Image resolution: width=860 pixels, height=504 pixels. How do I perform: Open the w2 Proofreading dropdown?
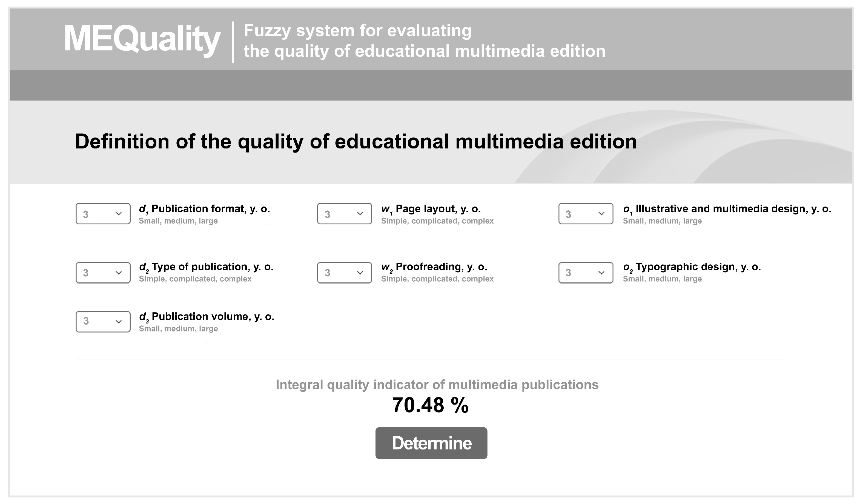click(344, 272)
